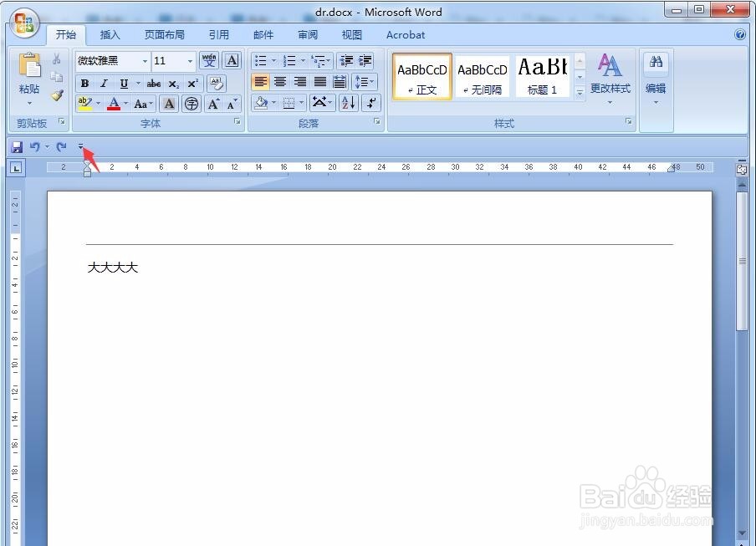Align paragraph to the right

(300, 82)
